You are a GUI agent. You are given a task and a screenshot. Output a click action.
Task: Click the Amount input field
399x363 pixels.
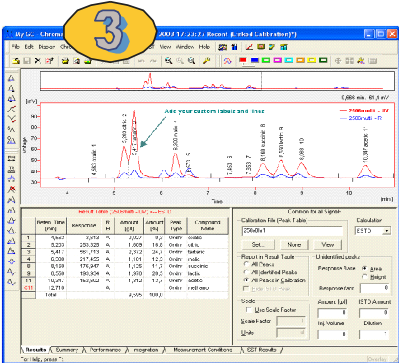pyautogui.click(x=332, y=312)
